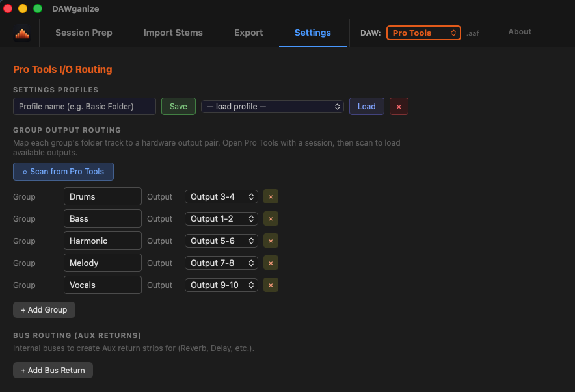Click Add Bus Return under Bus Routing
This screenshot has width=575, height=392.
[53, 370]
